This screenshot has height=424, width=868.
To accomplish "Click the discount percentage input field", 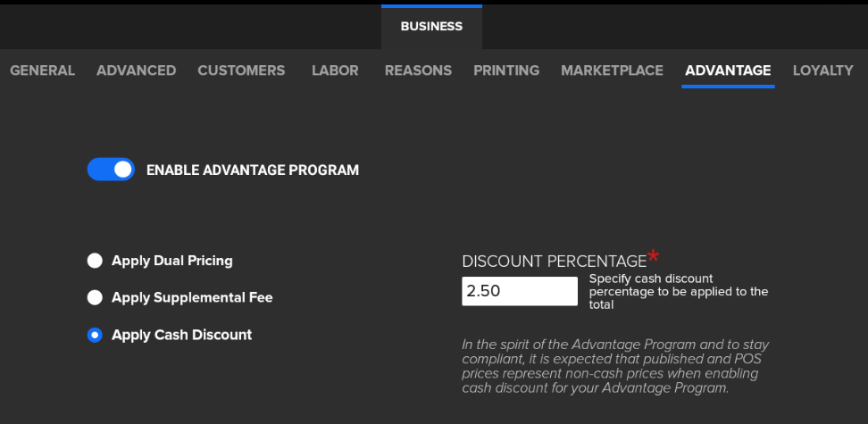I will [x=519, y=291].
